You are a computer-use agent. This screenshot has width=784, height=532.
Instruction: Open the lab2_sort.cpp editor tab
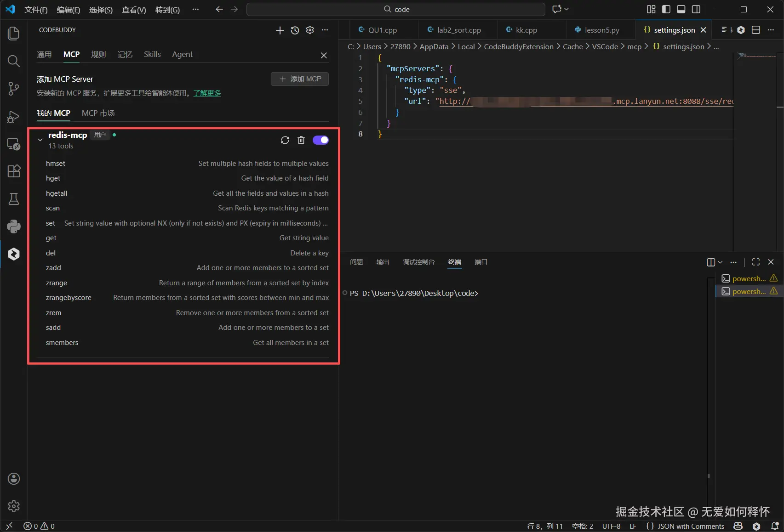(x=458, y=30)
